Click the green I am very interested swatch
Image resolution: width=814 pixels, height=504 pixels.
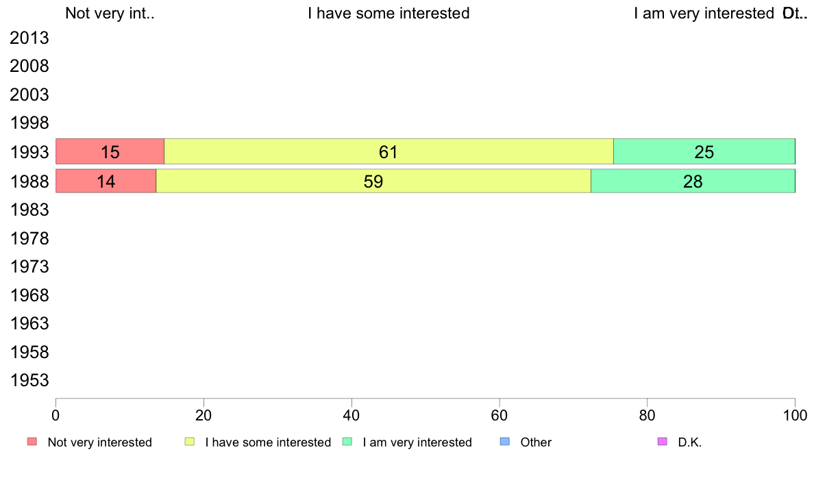click(x=347, y=442)
